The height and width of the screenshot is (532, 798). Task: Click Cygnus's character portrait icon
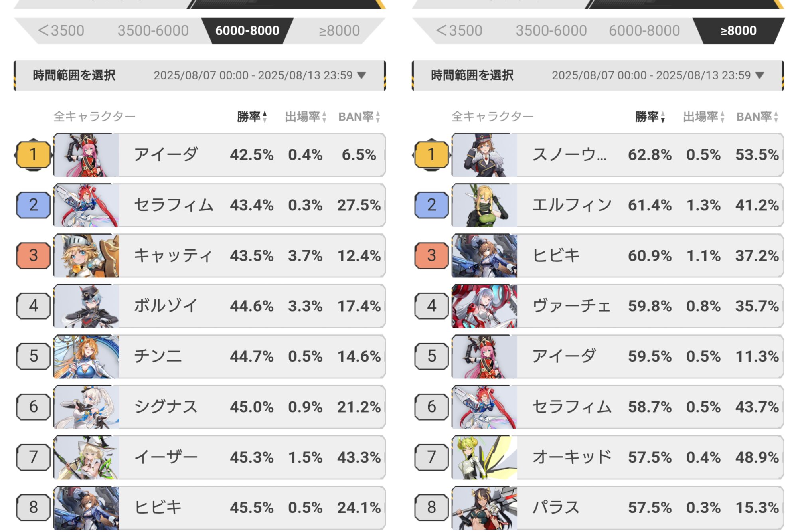86,407
